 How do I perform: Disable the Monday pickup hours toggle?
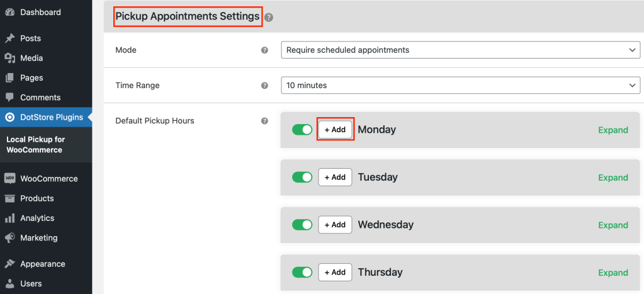[x=302, y=130]
